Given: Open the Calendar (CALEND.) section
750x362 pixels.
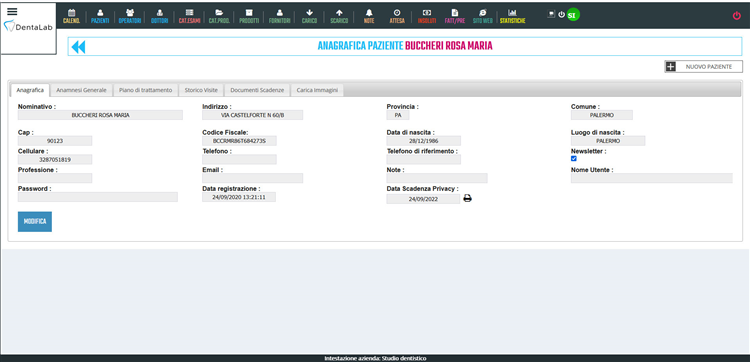Looking at the screenshot, I should (x=71, y=16).
